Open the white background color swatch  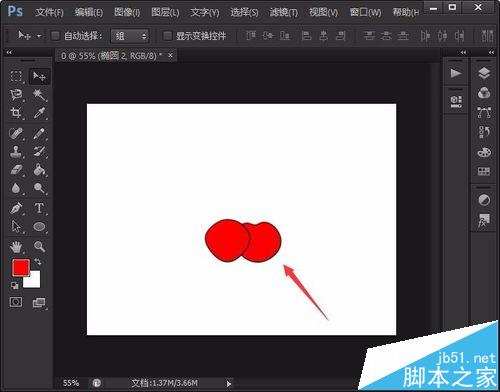click(34, 281)
